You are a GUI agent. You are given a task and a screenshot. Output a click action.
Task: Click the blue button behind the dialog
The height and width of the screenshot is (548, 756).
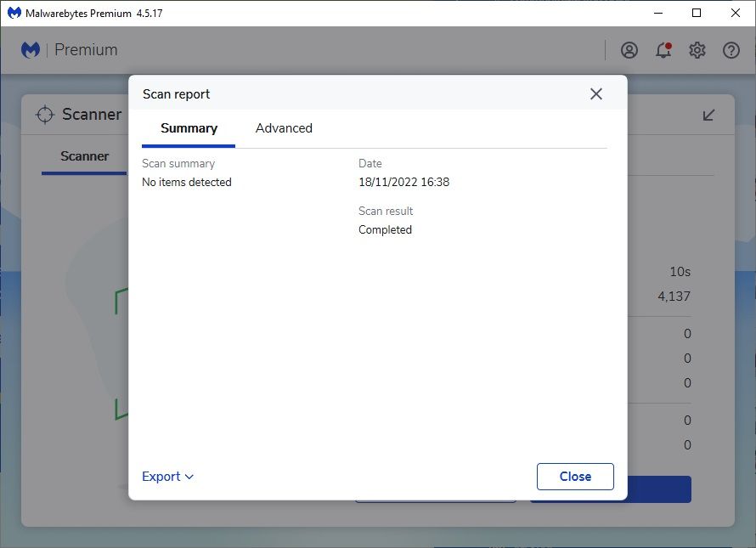(659, 489)
